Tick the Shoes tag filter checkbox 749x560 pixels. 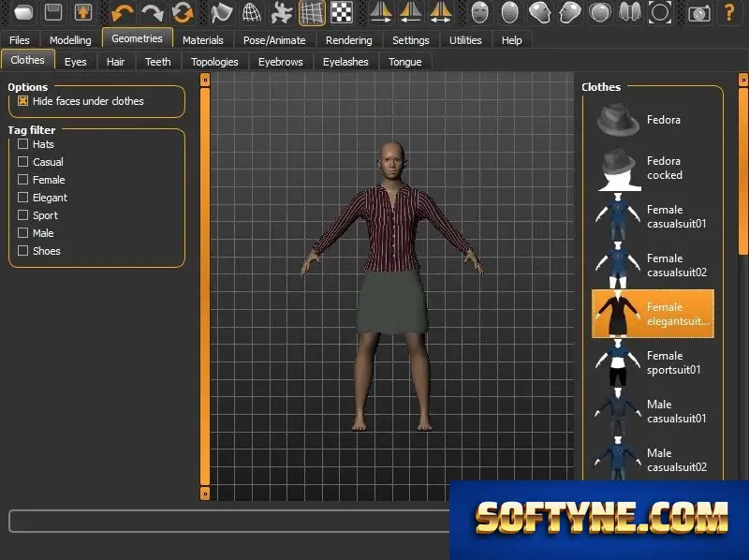pos(22,251)
